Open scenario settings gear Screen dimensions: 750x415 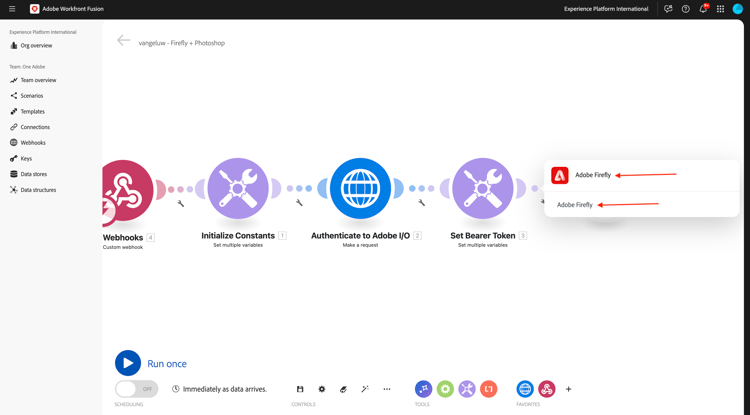pyautogui.click(x=322, y=389)
